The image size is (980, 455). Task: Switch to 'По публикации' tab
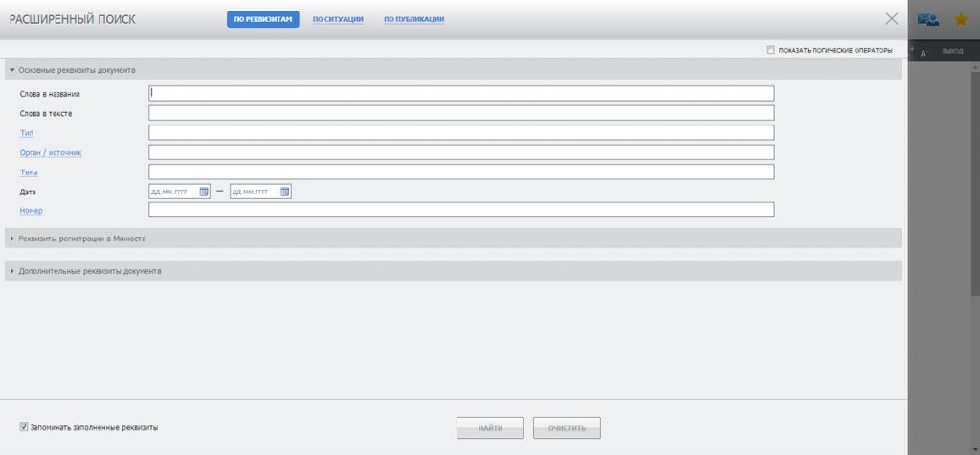[413, 19]
